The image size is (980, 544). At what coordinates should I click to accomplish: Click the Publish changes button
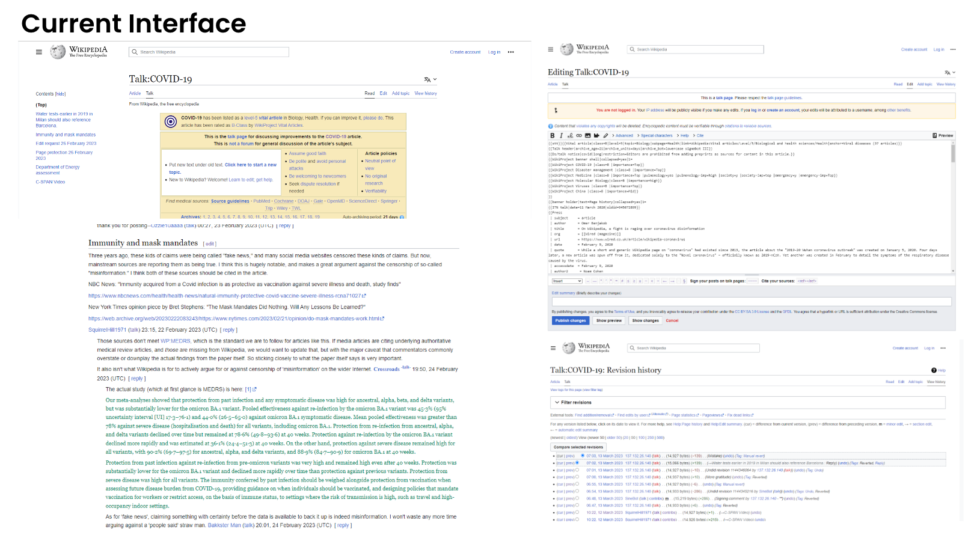pos(570,320)
